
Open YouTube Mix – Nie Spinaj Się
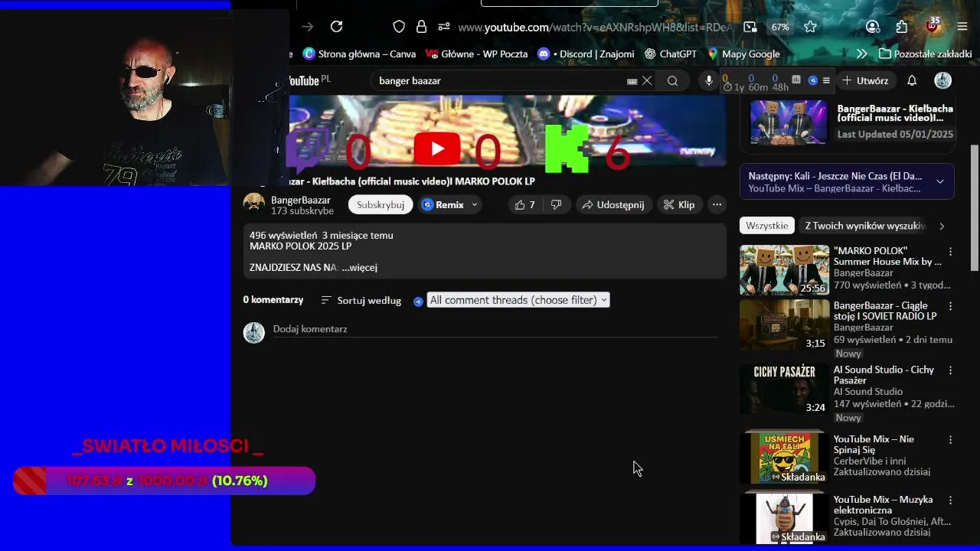coord(874,445)
